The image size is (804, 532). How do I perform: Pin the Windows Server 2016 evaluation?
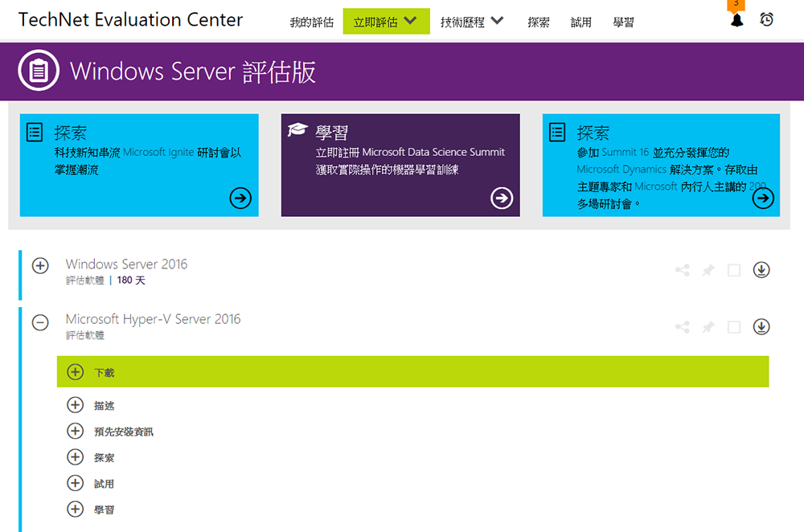coord(708,270)
